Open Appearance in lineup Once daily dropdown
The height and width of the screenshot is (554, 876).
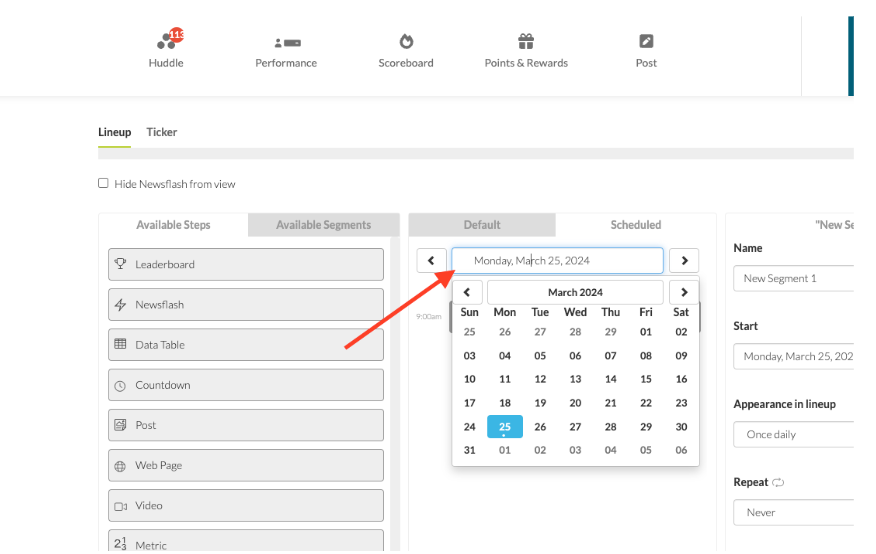pyautogui.click(x=794, y=434)
